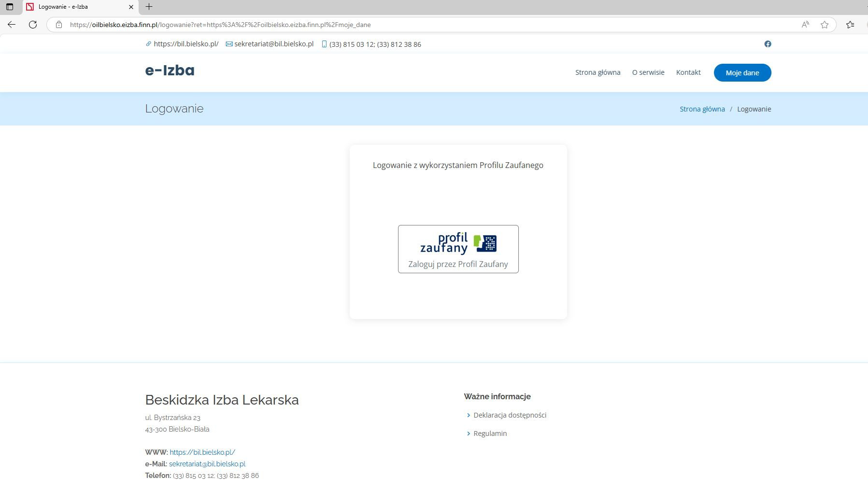Close the Logowanie - e-Izba tab
This screenshot has width=868, height=490.
[x=131, y=7]
